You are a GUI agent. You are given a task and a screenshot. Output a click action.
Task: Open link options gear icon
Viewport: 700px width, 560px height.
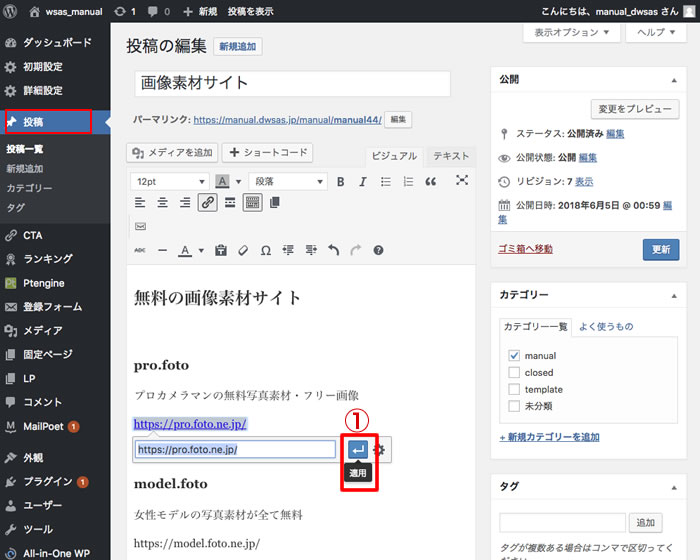[380, 450]
